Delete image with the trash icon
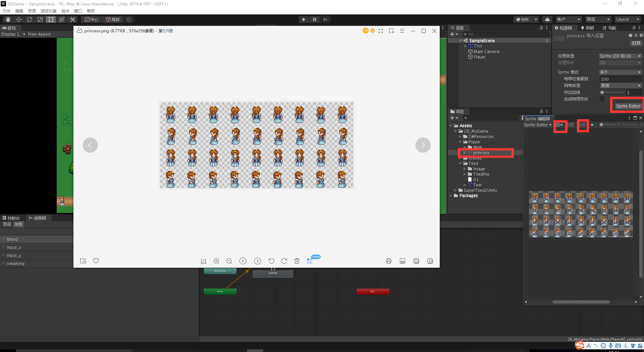 (297, 261)
